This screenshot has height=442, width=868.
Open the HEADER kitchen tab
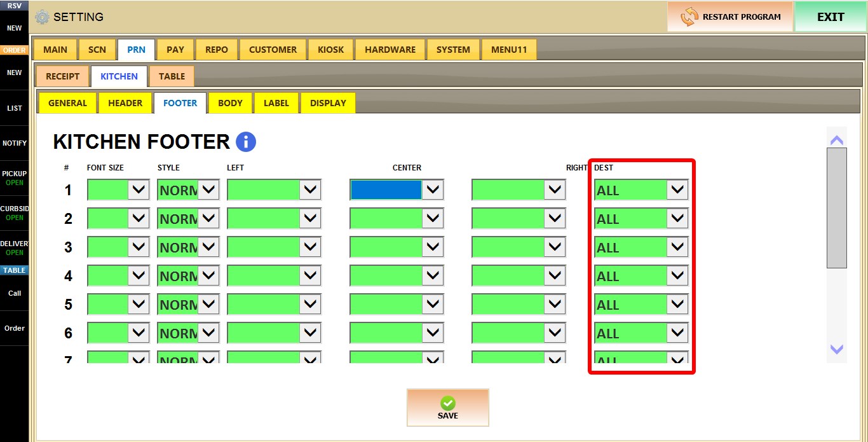click(125, 103)
